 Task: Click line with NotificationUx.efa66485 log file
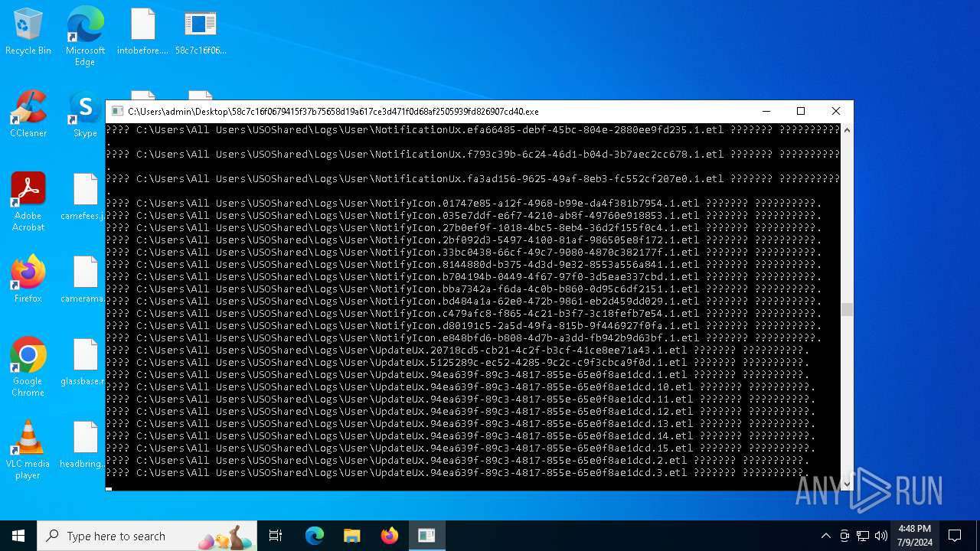click(x=472, y=130)
